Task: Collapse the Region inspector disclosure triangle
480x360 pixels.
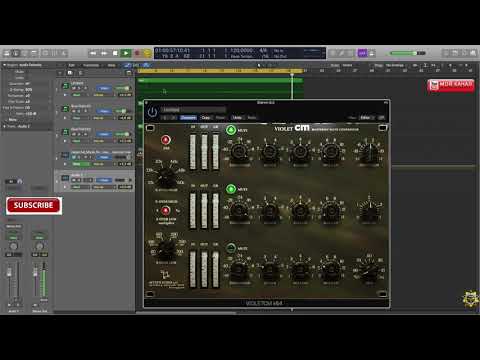Action: tap(4, 65)
